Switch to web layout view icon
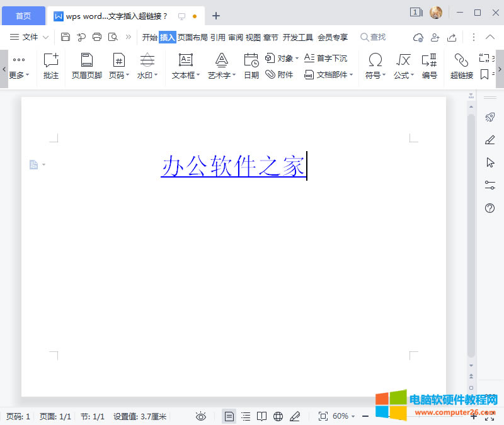504x425 pixels. [278, 416]
